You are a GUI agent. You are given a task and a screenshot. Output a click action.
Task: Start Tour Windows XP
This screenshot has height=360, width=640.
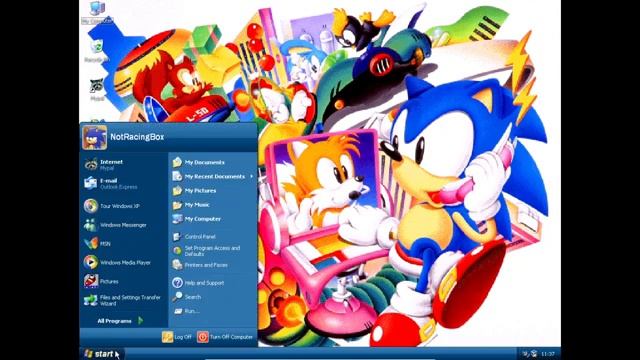(x=123, y=206)
